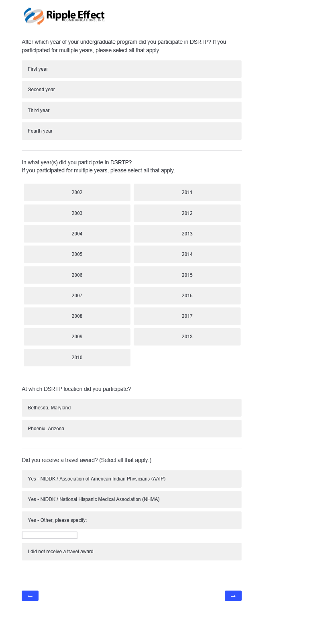The height and width of the screenshot is (644, 336).
Task: Select I did not receive a travel award
Action: point(132,552)
